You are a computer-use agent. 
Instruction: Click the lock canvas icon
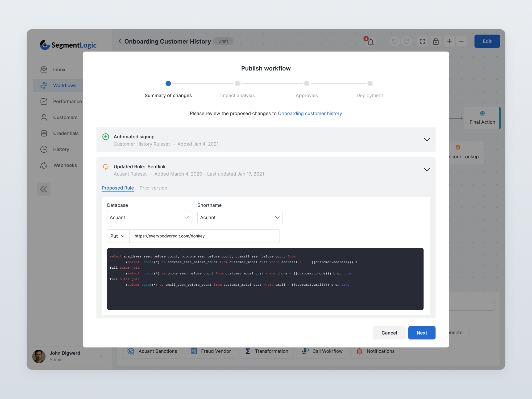tap(436, 41)
